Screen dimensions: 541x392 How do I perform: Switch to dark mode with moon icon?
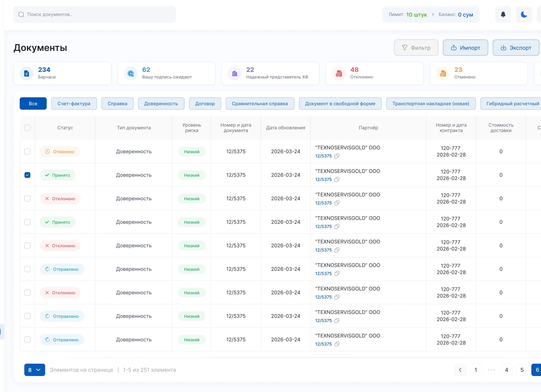coord(524,14)
